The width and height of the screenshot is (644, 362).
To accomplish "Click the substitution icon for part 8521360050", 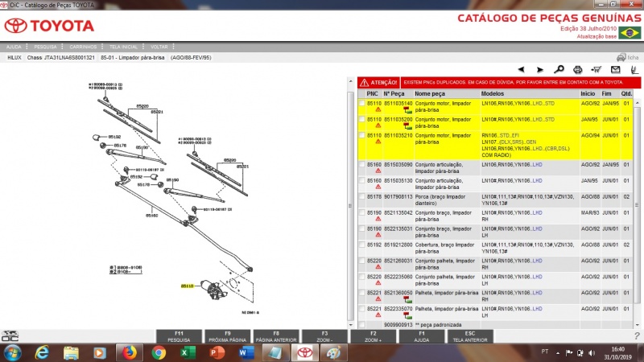I will [x=407, y=299].
